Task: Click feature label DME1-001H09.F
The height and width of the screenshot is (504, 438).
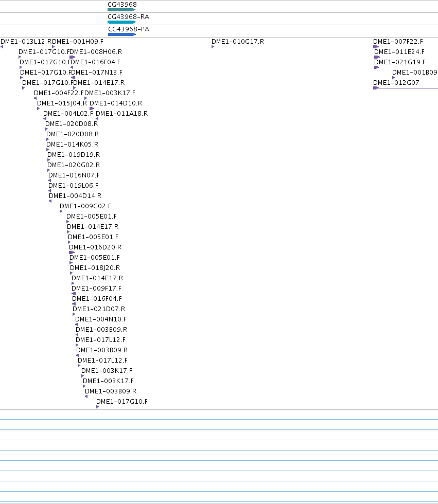Action: (78, 42)
